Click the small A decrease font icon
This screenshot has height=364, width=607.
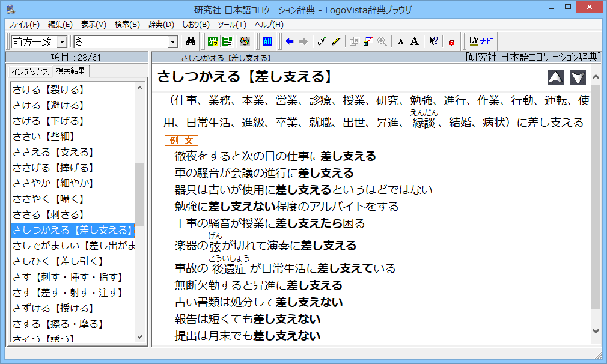click(x=401, y=42)
